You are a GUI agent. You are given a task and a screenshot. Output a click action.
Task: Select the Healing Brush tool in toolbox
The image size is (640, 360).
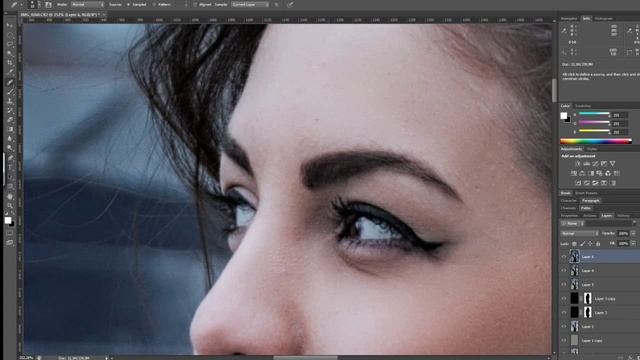[x=10, y=82]
